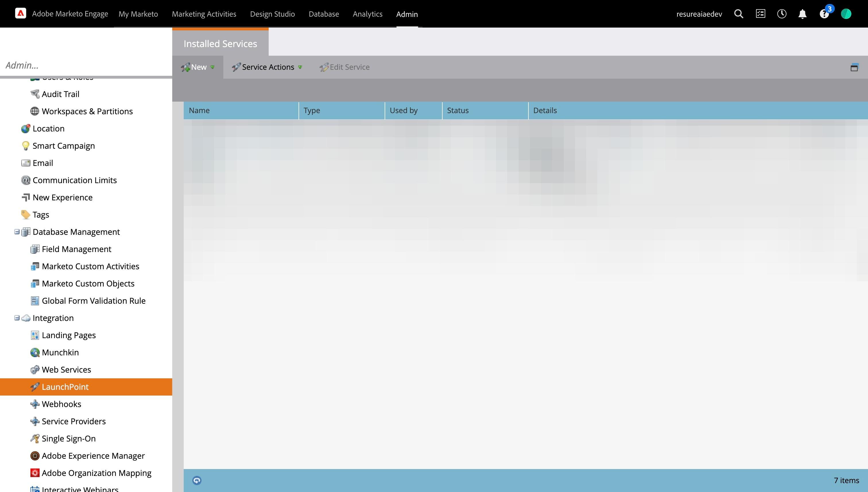Image resolution: width=868 pixels, height=492 pixels.
Task: Collapse the Integration tree node
Action: pos(17,318)
